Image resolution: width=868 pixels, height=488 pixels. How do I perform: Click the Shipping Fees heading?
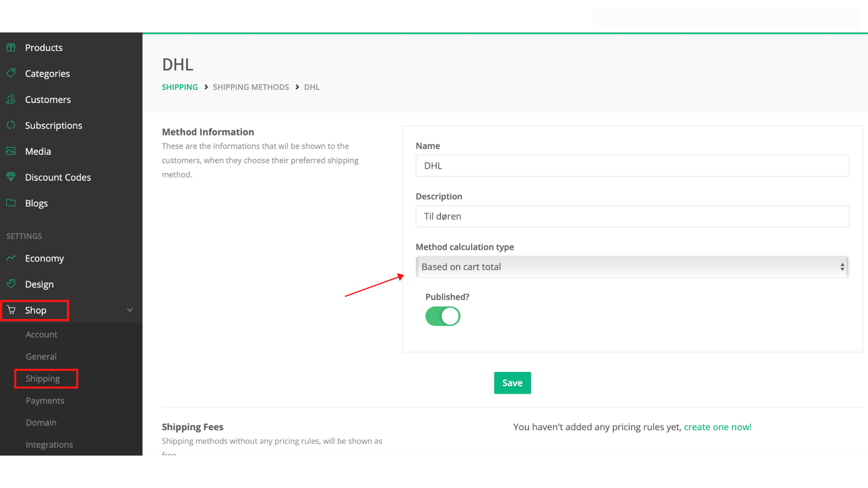click(x=193, y=427)
